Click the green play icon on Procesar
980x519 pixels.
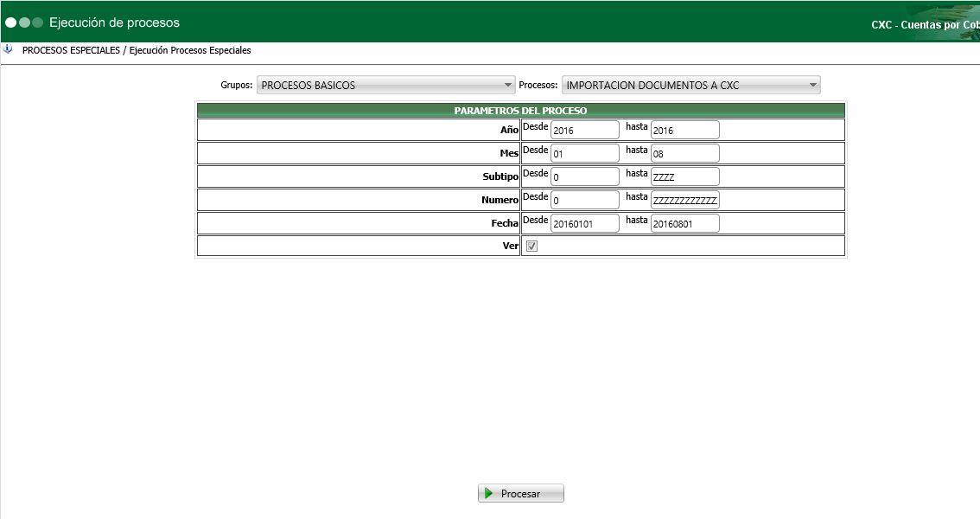489,493
